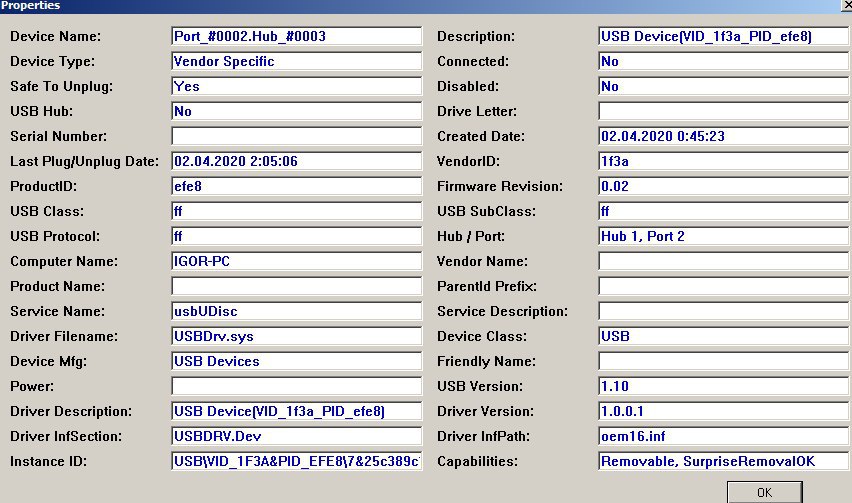Click the USB Class value field
Image resolution: width=852 pixels, height=503 pixels.
pyautogui.click(x=297, y=211)
